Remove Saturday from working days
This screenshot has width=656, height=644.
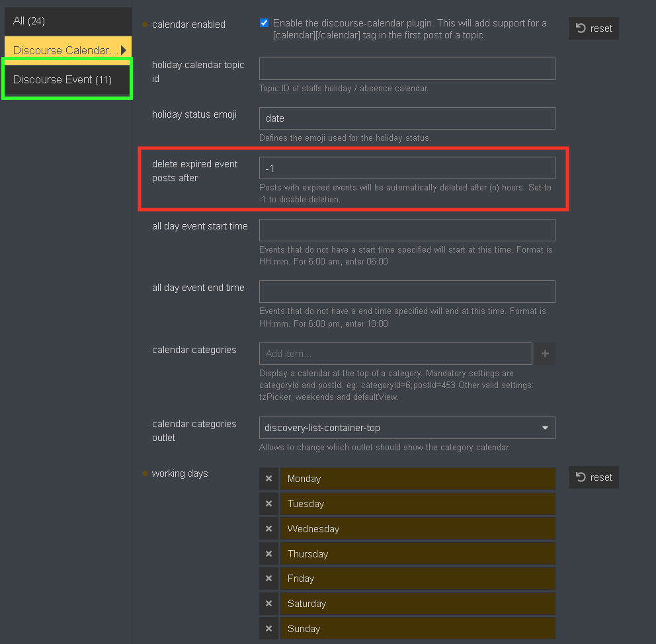tap(268, 604)
